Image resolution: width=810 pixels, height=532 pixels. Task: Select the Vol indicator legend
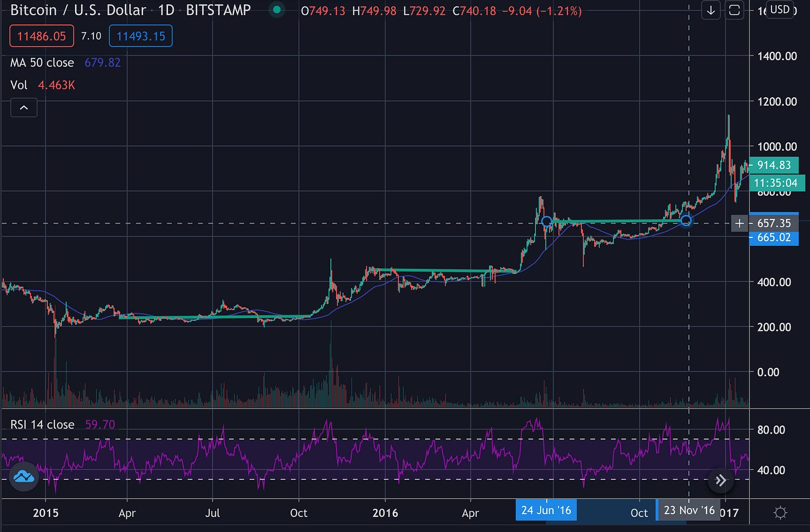point(19,85)
